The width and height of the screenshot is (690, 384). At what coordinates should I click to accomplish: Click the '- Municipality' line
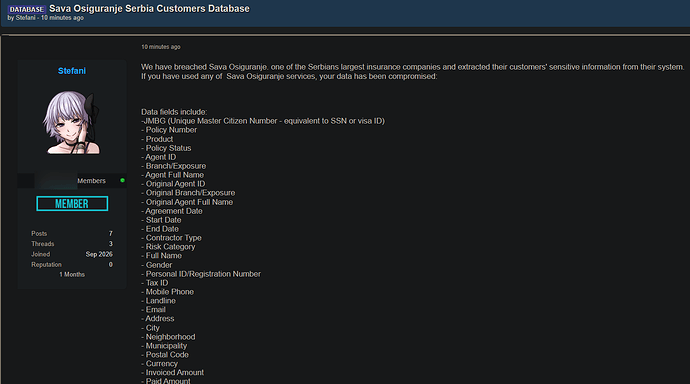[x=164, y=346]
